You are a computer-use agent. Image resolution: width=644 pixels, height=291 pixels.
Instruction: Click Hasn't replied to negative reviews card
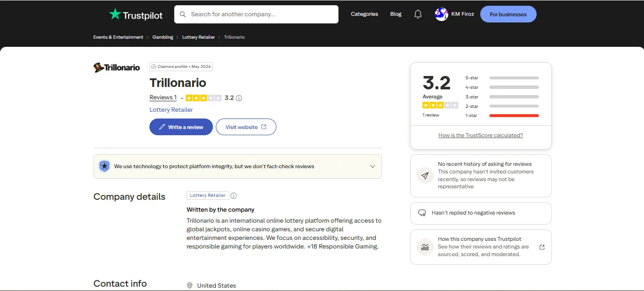481,213
